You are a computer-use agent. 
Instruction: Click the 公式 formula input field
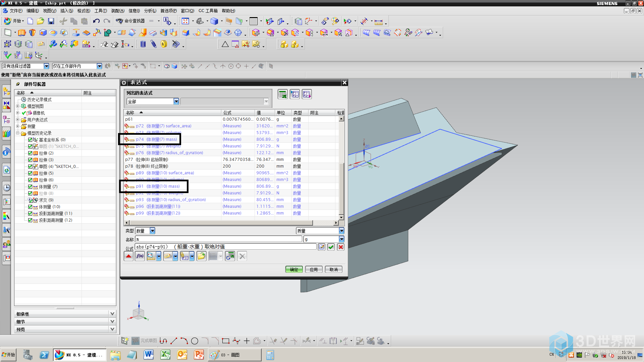(226, 247)
